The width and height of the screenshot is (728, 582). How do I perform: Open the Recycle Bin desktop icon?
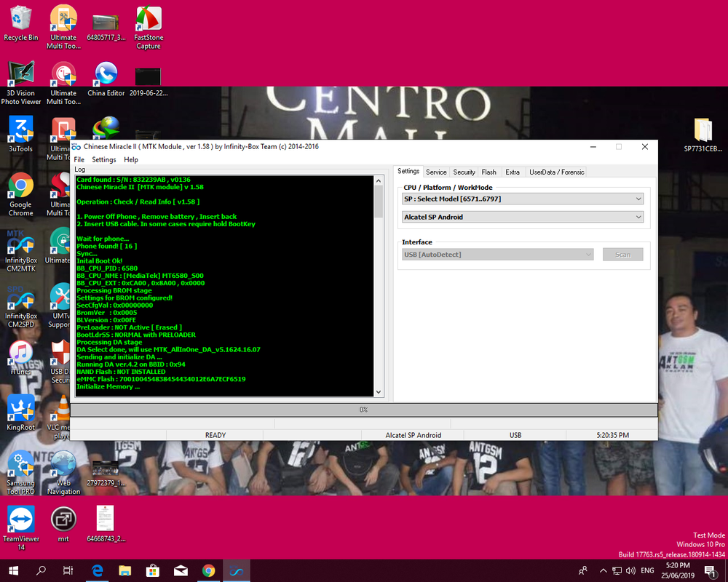click(21, 23)
